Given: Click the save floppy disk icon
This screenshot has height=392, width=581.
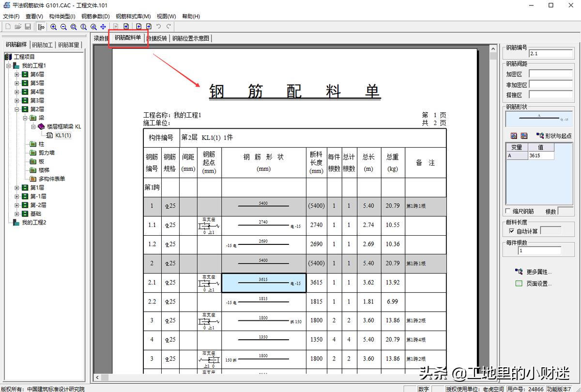Looking at the screenshot, I should [x=28, y=27].
